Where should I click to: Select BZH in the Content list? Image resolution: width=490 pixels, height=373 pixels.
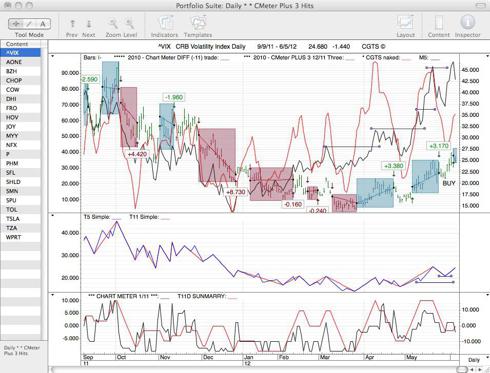click(x=21, y=71)
